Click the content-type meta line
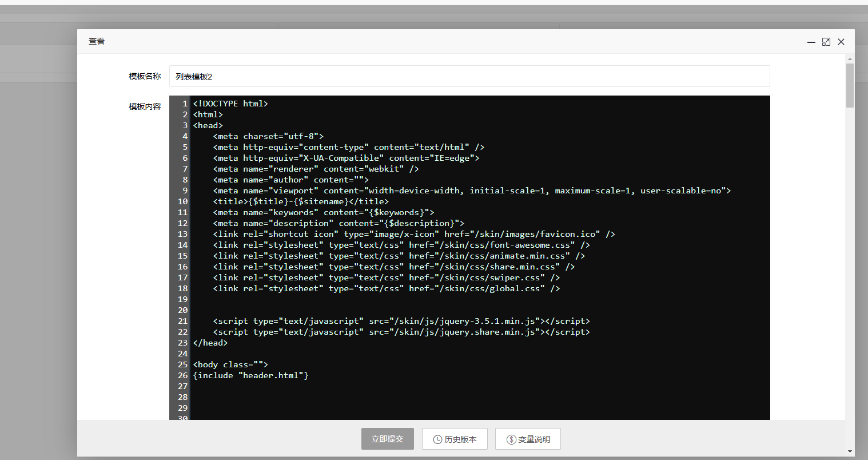The width and height of the screenshot is (868, 460). pyautogui.click(x=349, y=147)
